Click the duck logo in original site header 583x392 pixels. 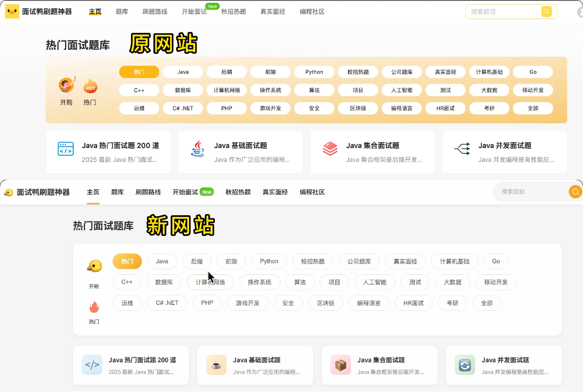pyautogui.click(x=12, y=11)
